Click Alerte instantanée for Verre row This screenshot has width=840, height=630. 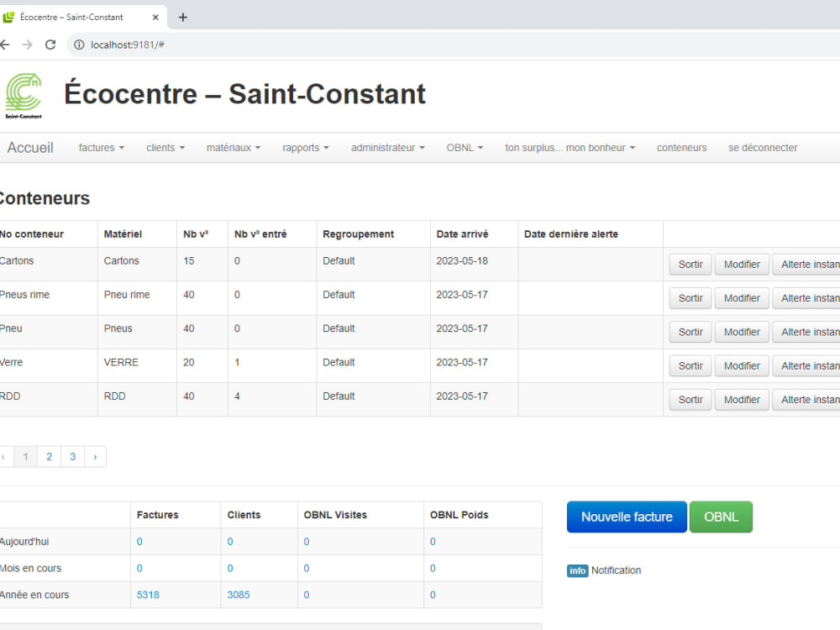click(806, 365)
